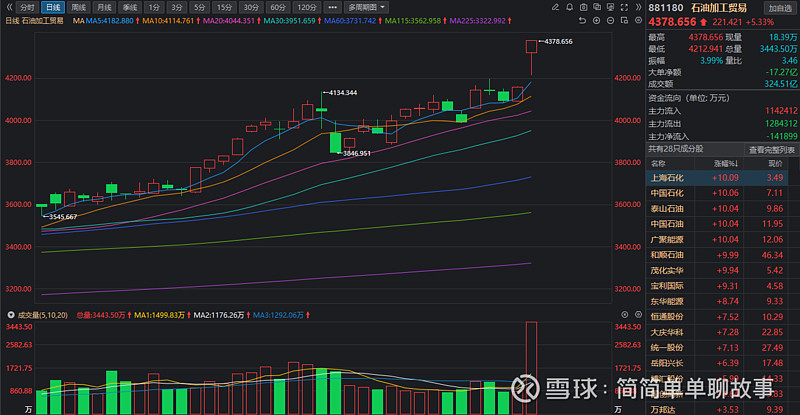800x415 pixels.
Task: Select 上海石化 row in stock list
Action: [x=717, y=178]
